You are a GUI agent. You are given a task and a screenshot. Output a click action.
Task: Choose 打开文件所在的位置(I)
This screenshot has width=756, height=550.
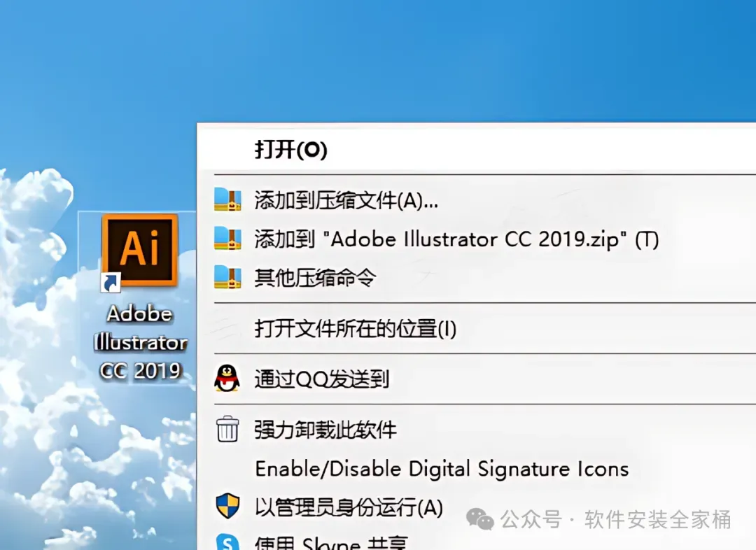pos(356,329)
